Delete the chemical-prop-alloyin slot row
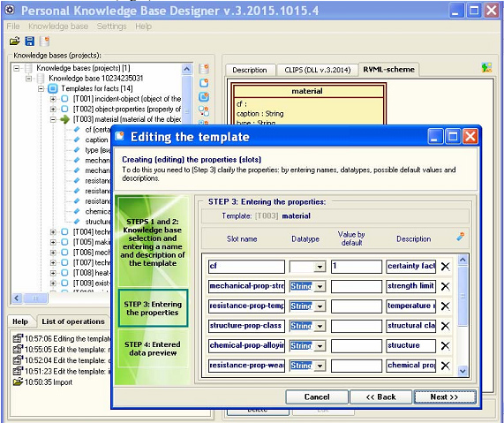The image size is (504, 423). (x=445, y=346)
